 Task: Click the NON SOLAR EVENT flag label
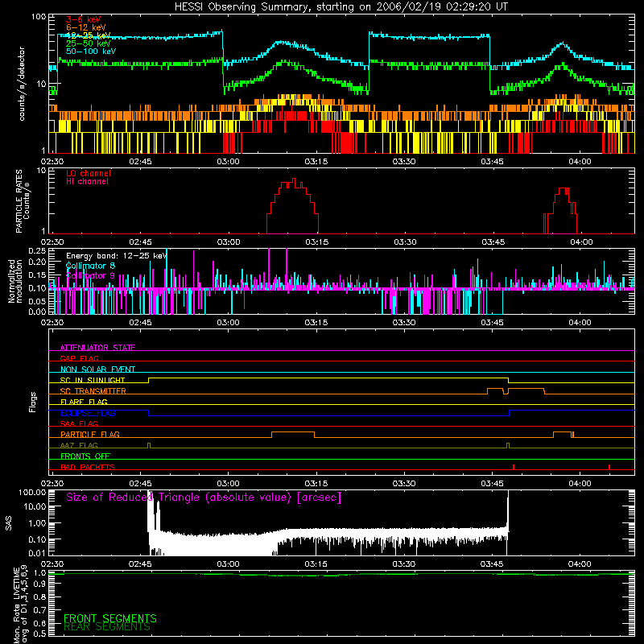[x=97, y=369]
